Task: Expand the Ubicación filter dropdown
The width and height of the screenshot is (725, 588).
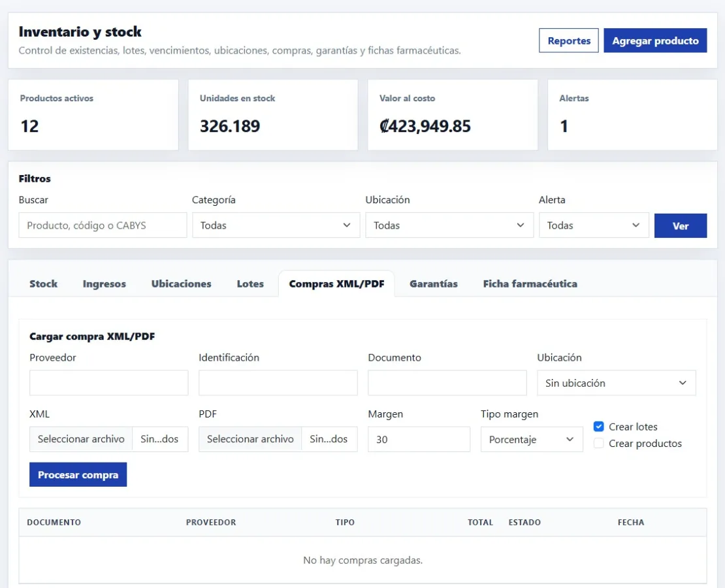Action: click(x=449, y=225)
